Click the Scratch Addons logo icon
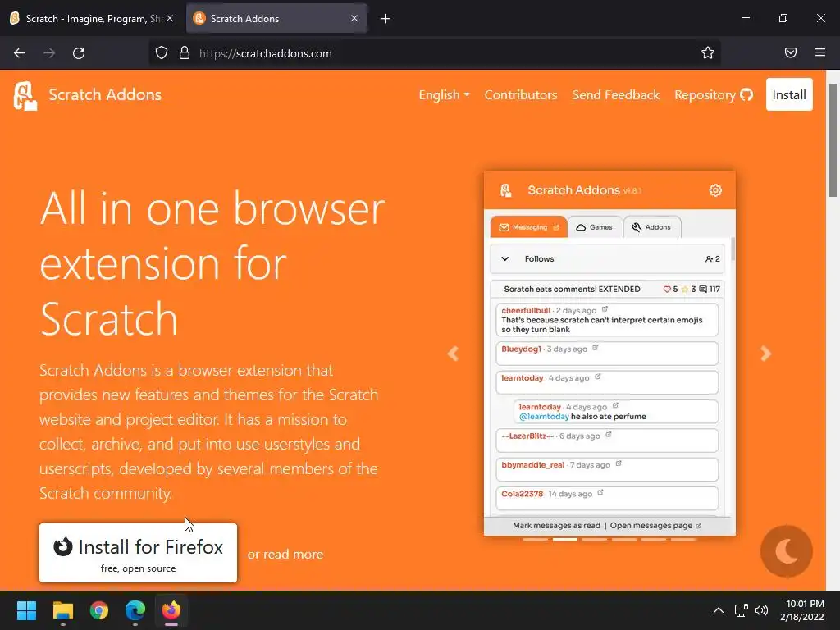840x630 pixels. coord(25,95)
